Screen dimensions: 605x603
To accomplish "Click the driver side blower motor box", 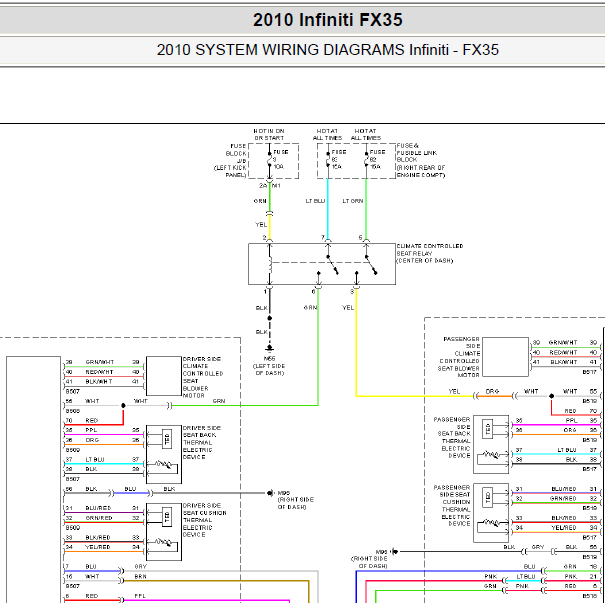I will [164, 376].
